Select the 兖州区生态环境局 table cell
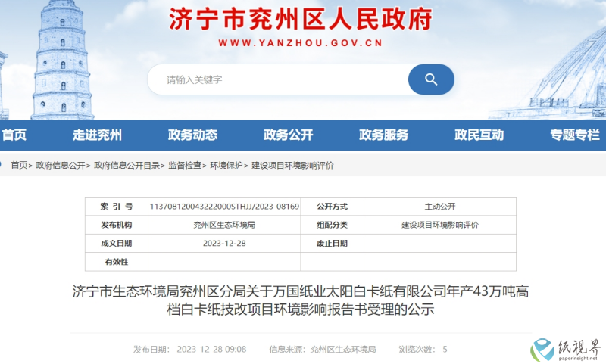The image size is (606, 364). click(224, 225)
